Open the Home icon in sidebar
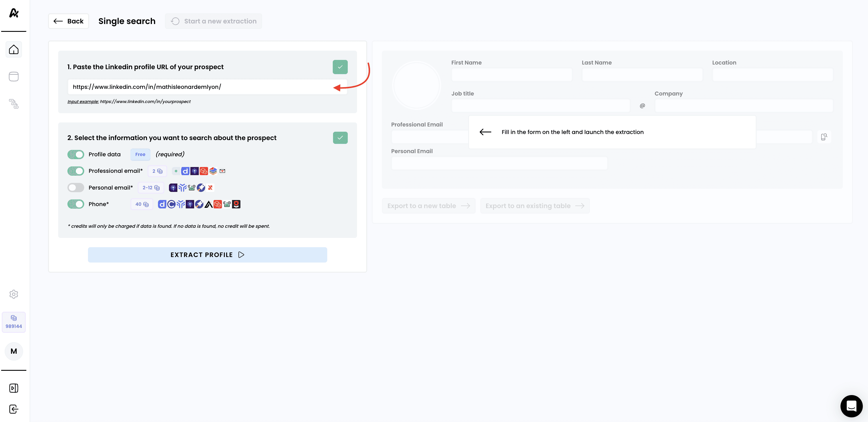Image resolution: width=868 pixels, height=422 pixels. point(14,49)
